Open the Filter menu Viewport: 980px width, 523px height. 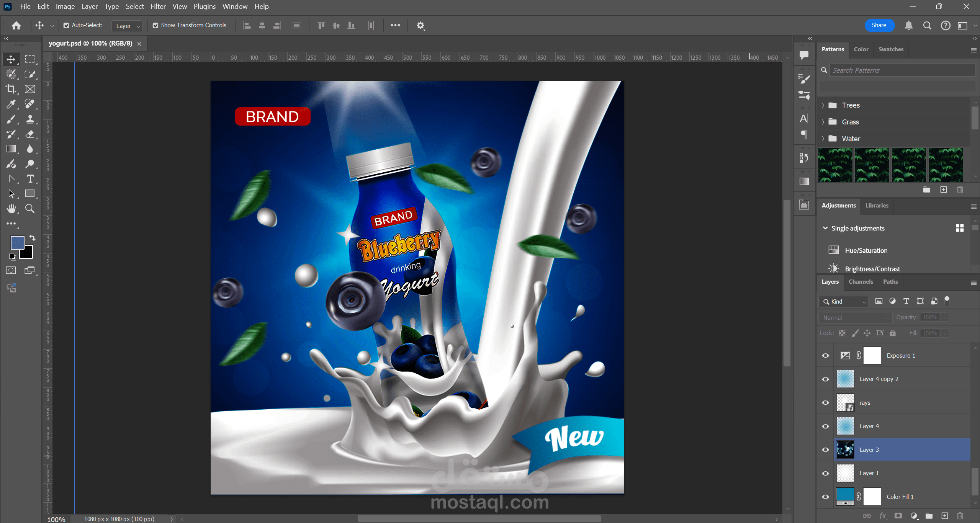158,7
